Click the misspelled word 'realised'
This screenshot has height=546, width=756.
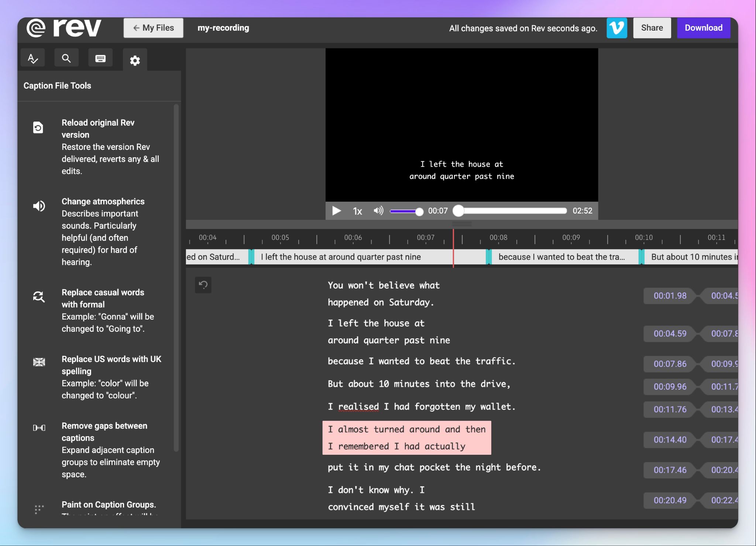pos(358,407)
